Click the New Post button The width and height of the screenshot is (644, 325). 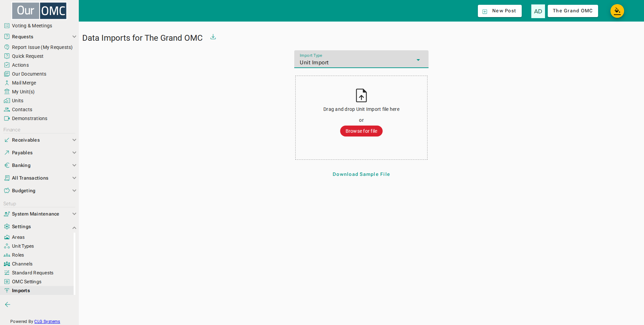point(500,11)
